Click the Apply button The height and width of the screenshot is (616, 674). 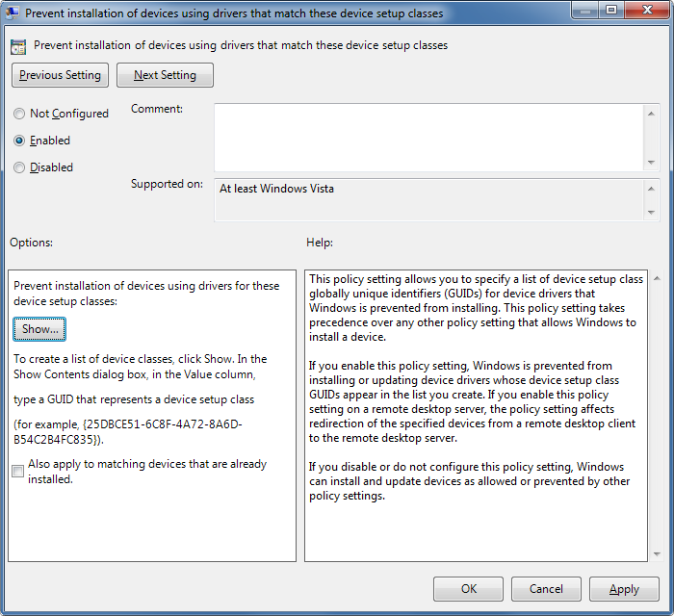click(624, 589)
